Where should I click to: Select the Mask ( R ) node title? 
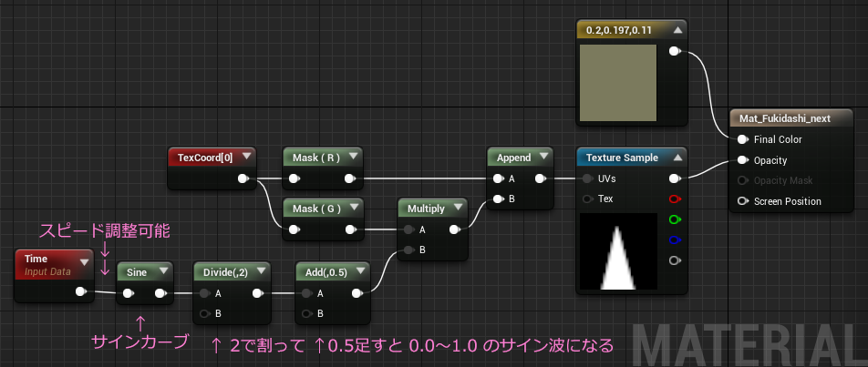(316, 158)
